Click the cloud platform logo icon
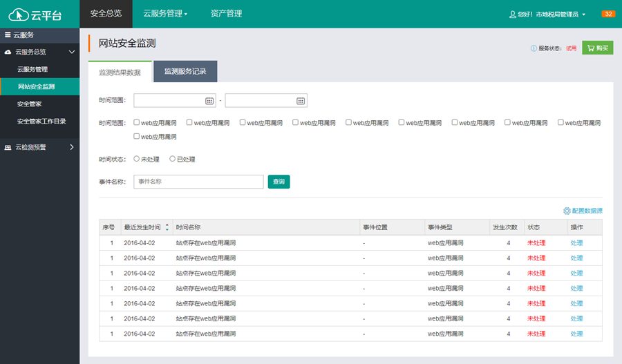This screenshot has height=364, width=622. click(x=19, y=14)
